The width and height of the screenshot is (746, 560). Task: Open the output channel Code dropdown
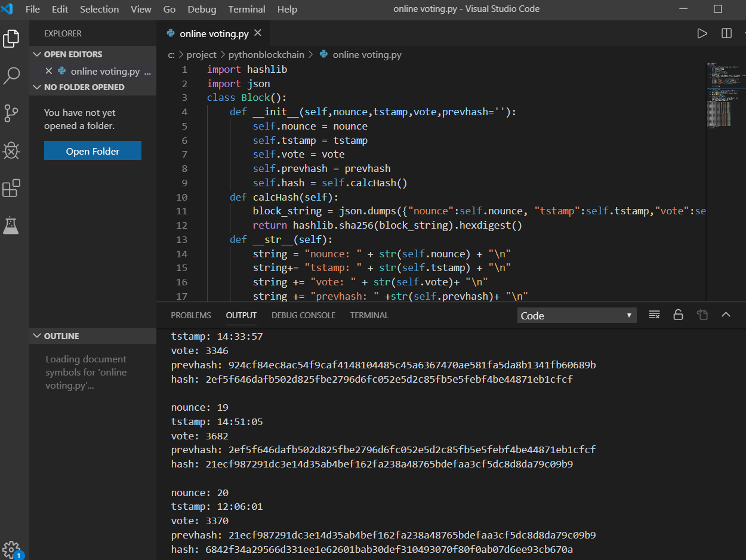[x=577, y=315]
